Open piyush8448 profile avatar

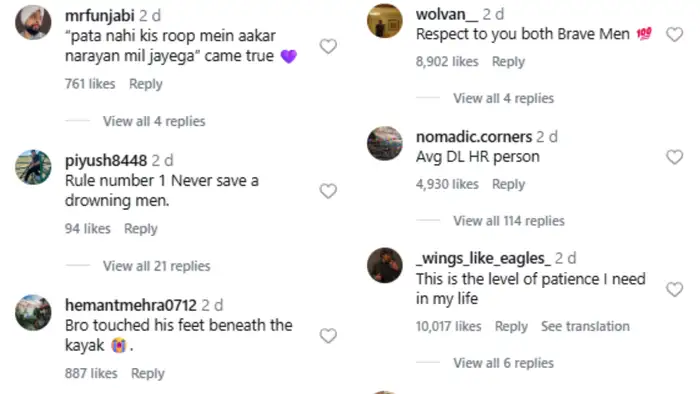(33, 167)
